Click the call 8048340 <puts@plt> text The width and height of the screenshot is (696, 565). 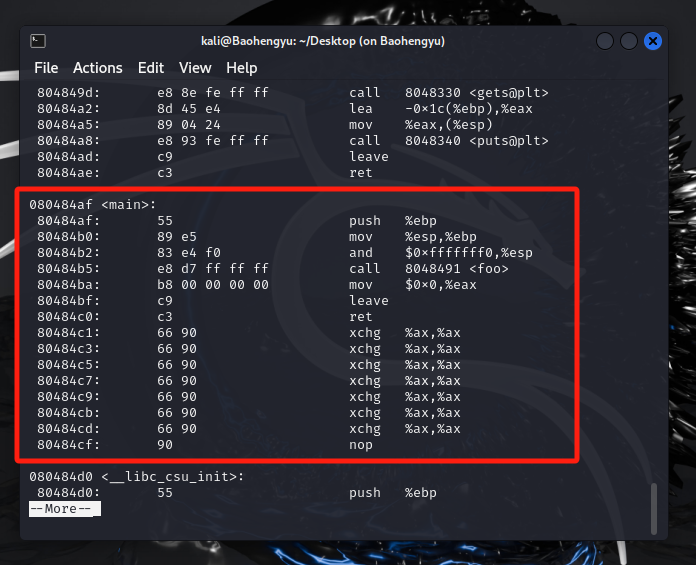pyautogui.click(x=449, y=141)
